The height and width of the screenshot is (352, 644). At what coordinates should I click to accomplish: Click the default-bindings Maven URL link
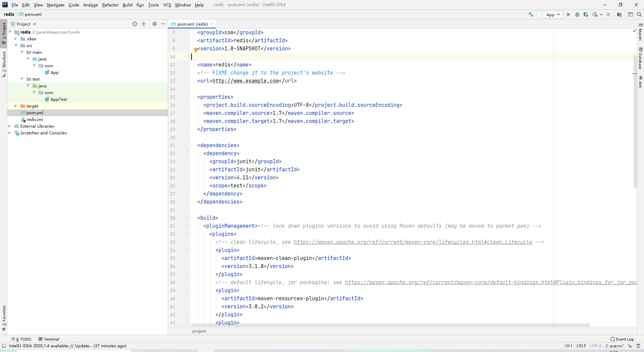[x=491, y=282]
